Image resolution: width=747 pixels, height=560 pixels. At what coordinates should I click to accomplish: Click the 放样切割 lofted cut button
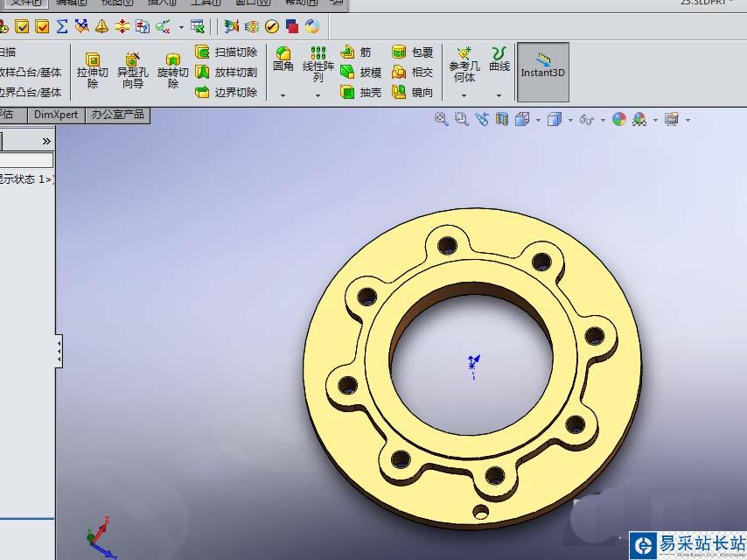[x=227, y=72]
